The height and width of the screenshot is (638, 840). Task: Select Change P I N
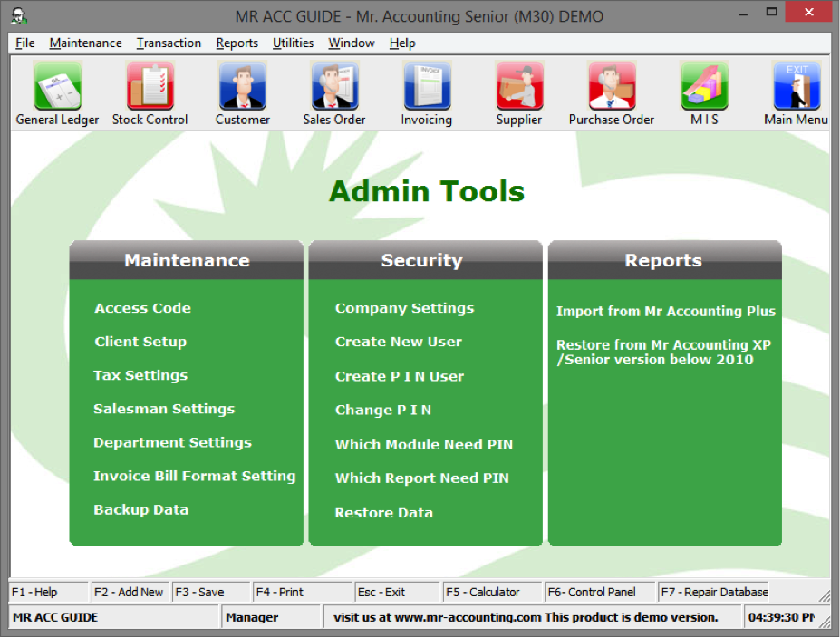coord(383,411)
